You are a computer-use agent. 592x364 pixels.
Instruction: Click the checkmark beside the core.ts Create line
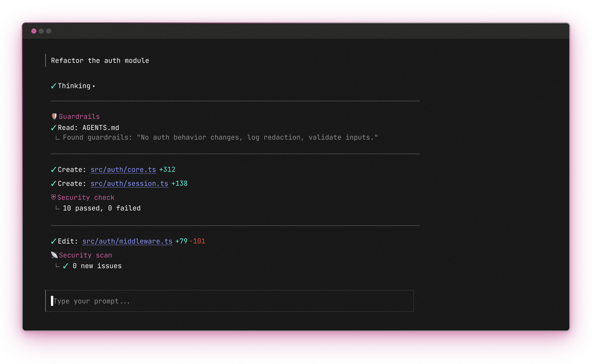click(x=54, y=169)
